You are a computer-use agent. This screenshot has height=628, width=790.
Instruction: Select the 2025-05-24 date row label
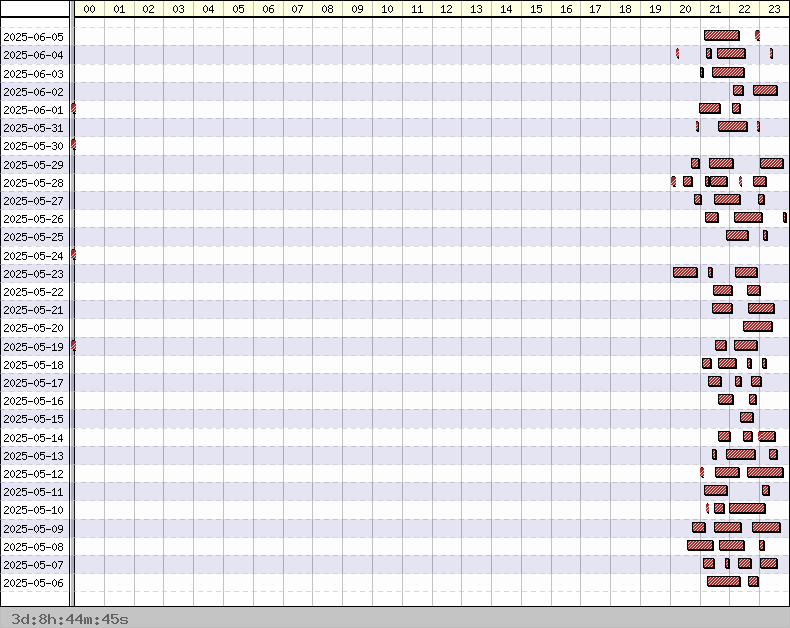click(34, 256)
